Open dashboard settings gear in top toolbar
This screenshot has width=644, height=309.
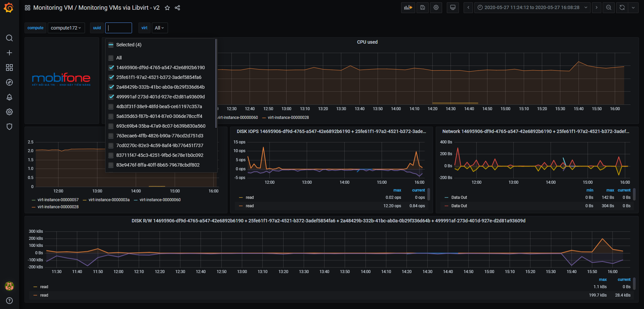[x=436, y=8]
